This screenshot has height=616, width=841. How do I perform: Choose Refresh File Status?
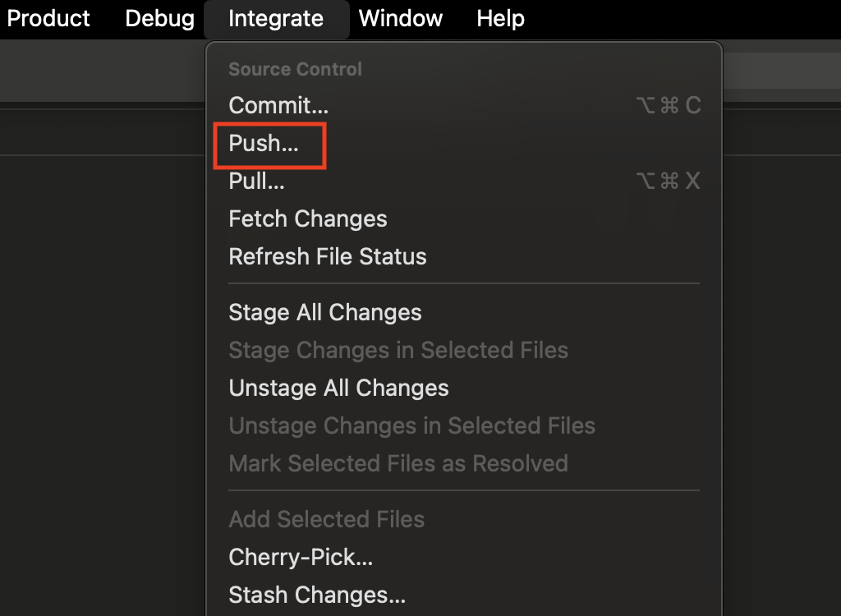coord(465,256)
